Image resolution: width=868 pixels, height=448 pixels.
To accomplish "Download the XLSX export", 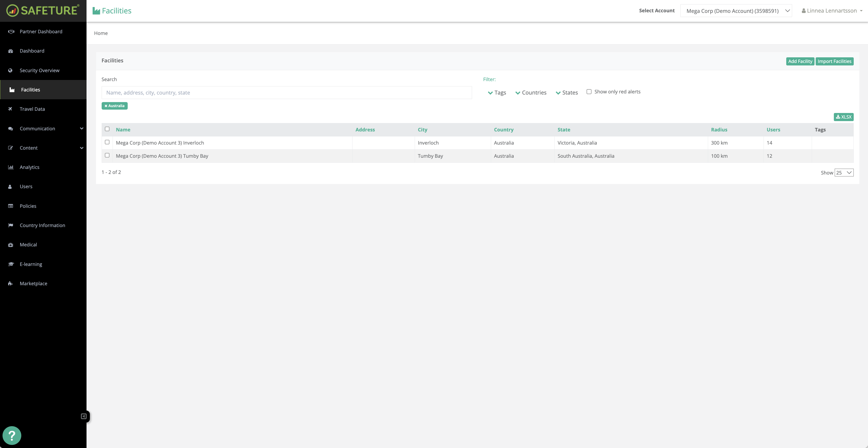I will pos(843,117).
